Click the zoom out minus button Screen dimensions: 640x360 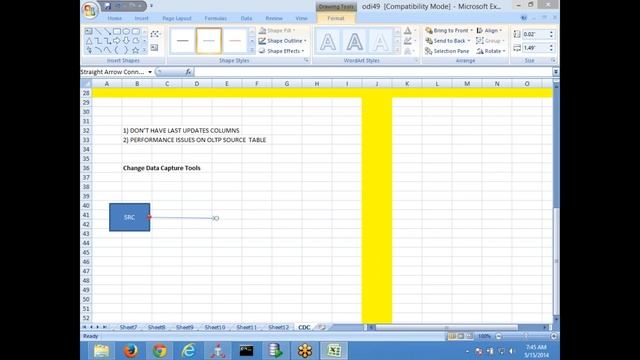tap(498, 336)
